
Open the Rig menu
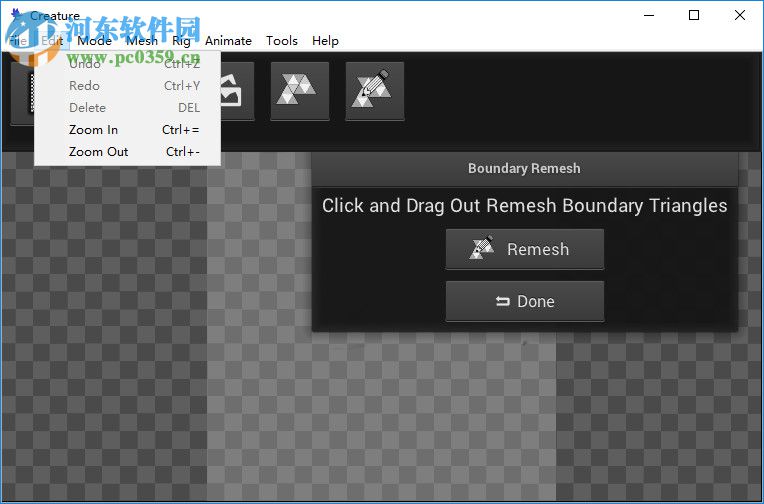coord(181,41)
